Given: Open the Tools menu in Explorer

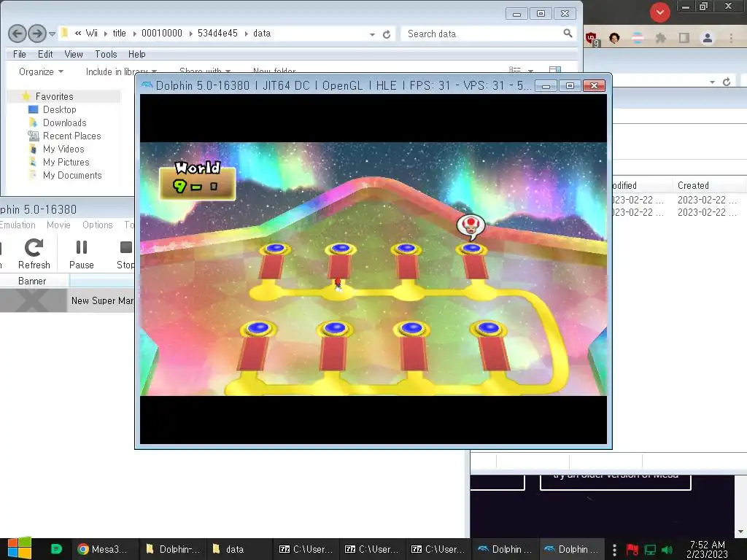Looking at the screenshot, I should 106,54.
